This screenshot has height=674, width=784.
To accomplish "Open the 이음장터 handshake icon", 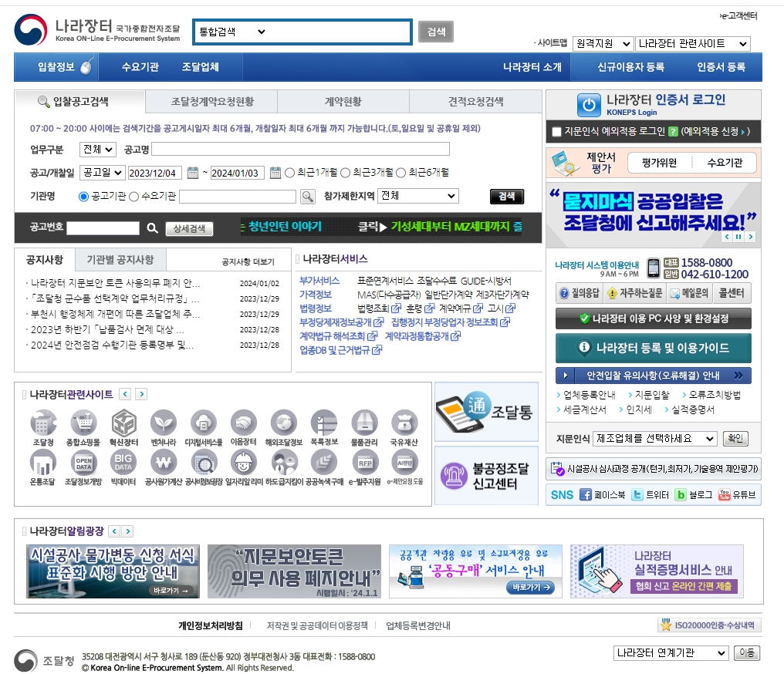I will 244,423.
